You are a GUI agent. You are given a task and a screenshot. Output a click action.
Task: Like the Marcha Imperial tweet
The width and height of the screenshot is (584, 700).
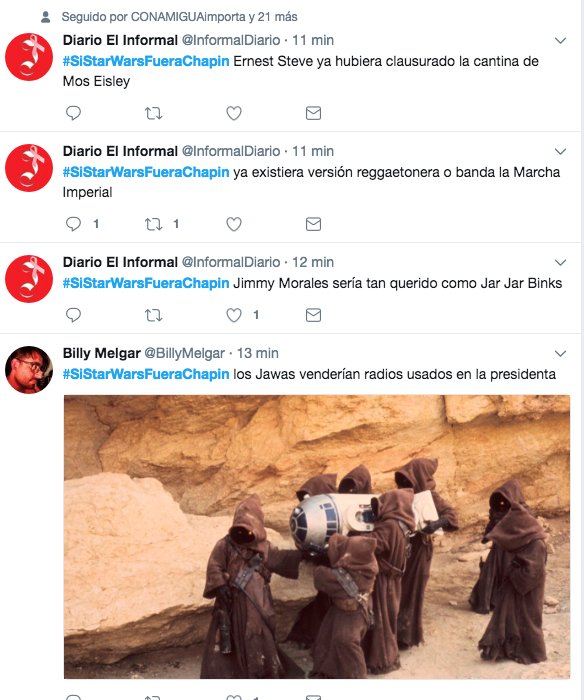pyautogui.click(x=234, y=224)
